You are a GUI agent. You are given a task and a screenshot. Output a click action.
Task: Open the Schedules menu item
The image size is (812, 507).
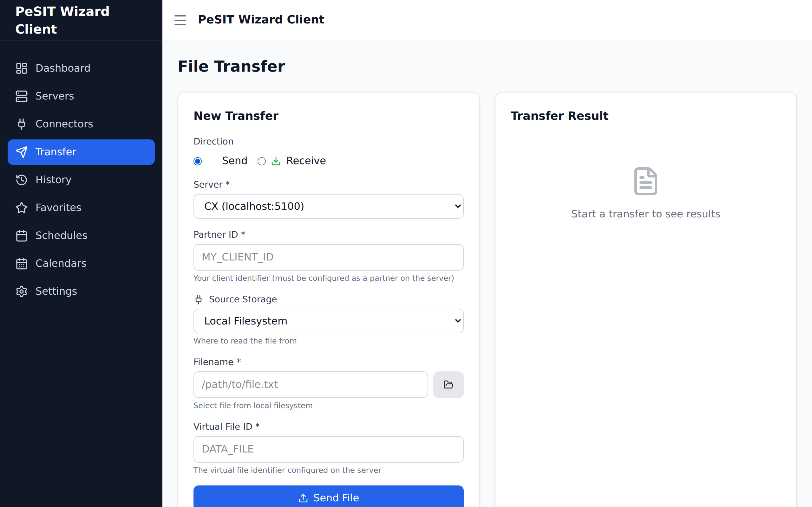point(61,235)
